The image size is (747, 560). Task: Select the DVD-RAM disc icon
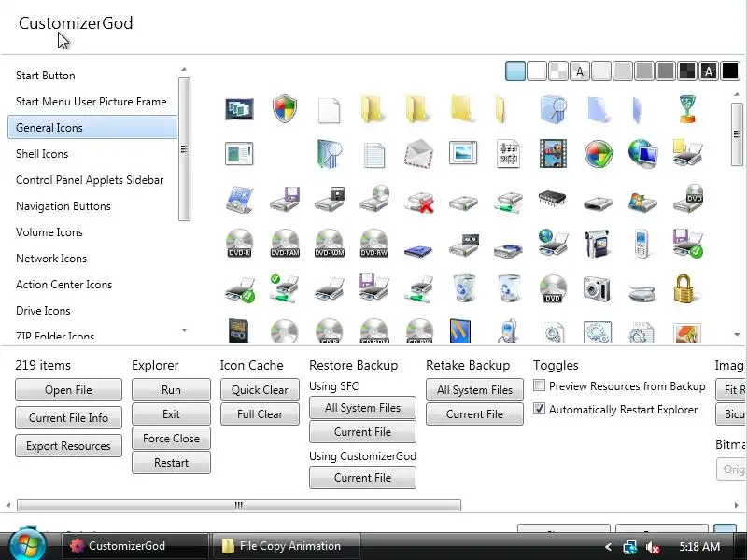click(285, 244)
